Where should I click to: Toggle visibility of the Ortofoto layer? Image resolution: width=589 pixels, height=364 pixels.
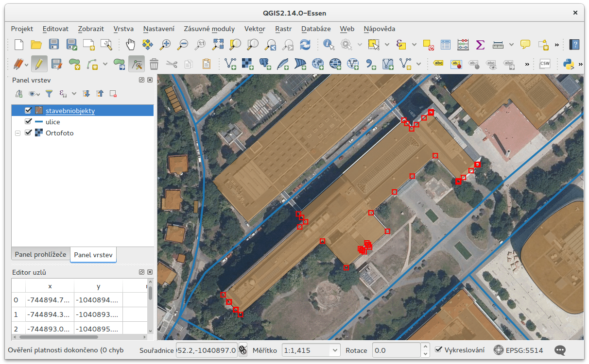coord(28,132)
